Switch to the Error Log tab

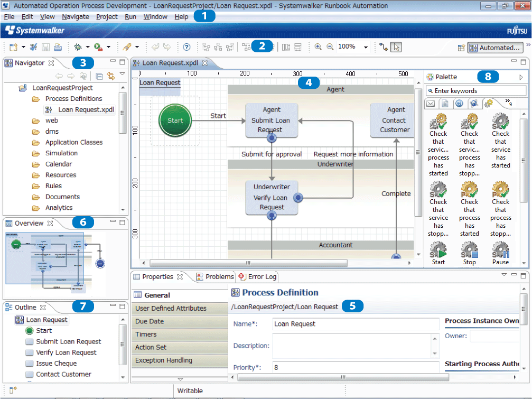pyautogui.click(x=257, y=277)
